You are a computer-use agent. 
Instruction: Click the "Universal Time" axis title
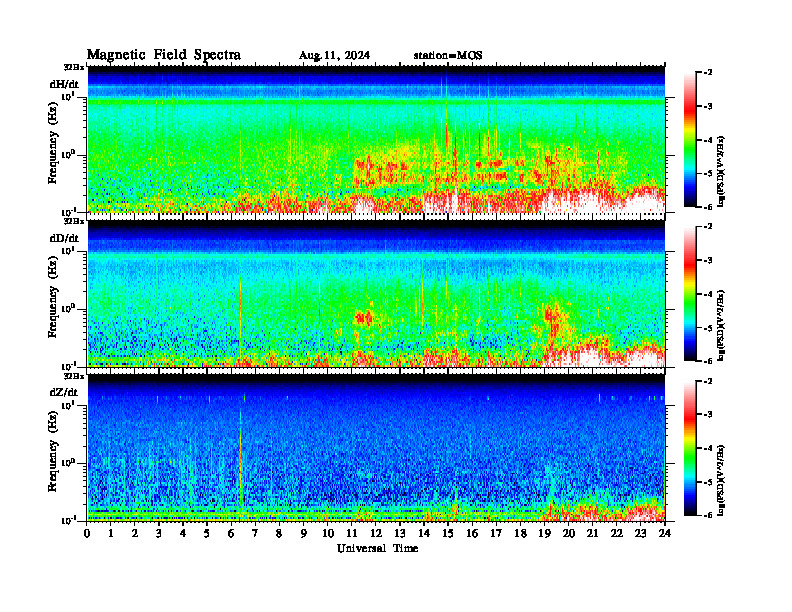point(377,548)
